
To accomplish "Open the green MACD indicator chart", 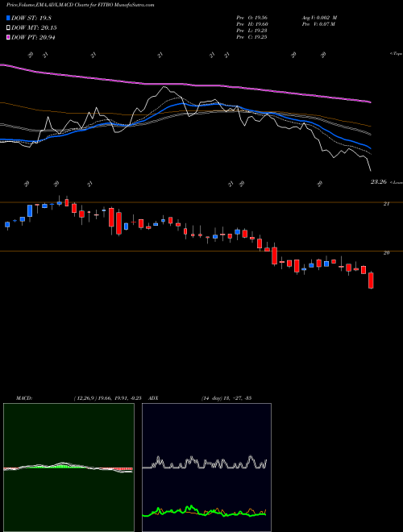I will 69,468.
